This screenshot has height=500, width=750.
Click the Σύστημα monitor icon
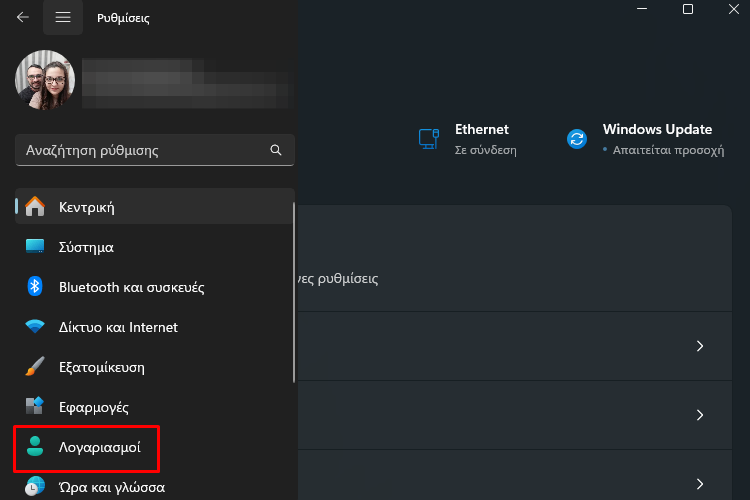pyautogui.click(x=35, y=247)
